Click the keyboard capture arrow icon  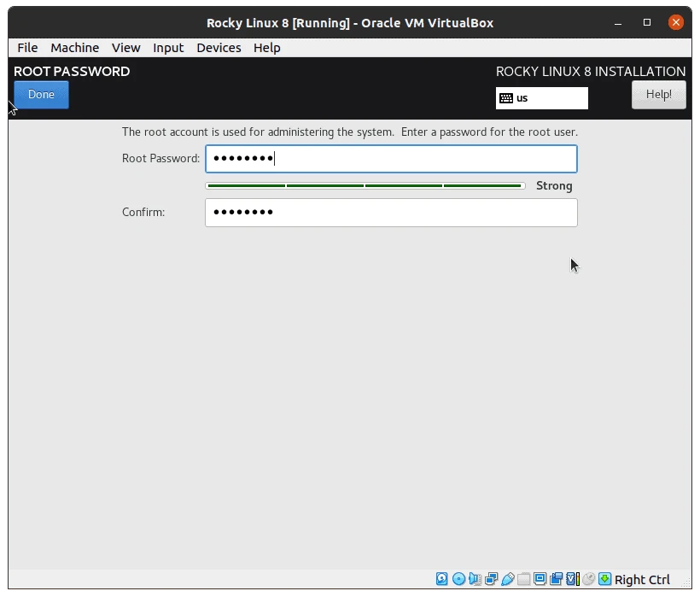click(x=604, y=579)
